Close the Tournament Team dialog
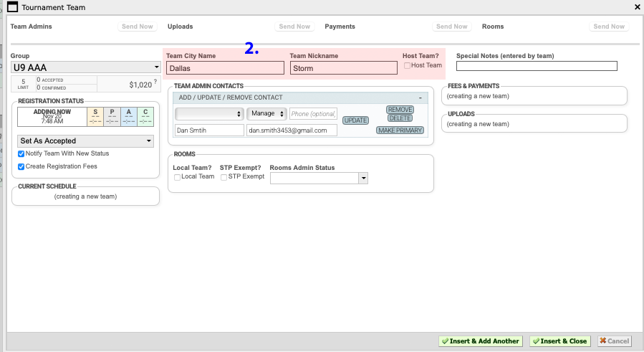The height and width of the screenshot is (352, 644). coord(637,7)
